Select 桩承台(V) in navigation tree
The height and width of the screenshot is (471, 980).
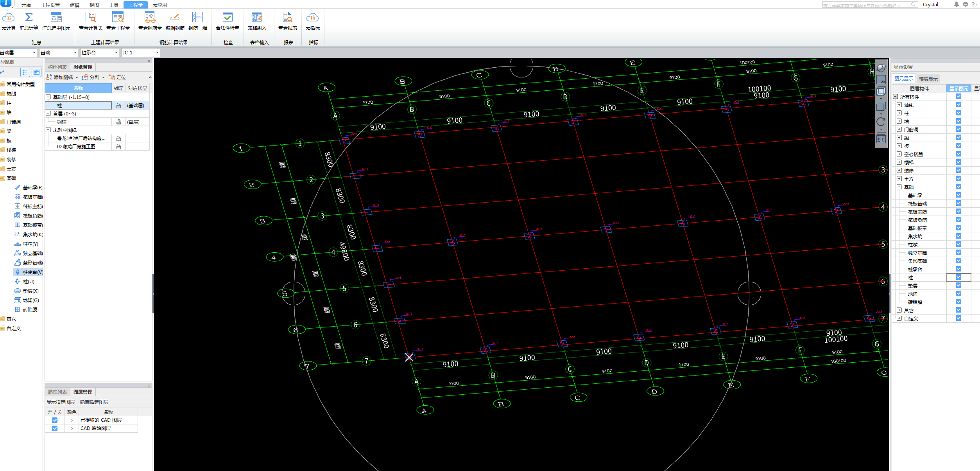pos(28,272)
